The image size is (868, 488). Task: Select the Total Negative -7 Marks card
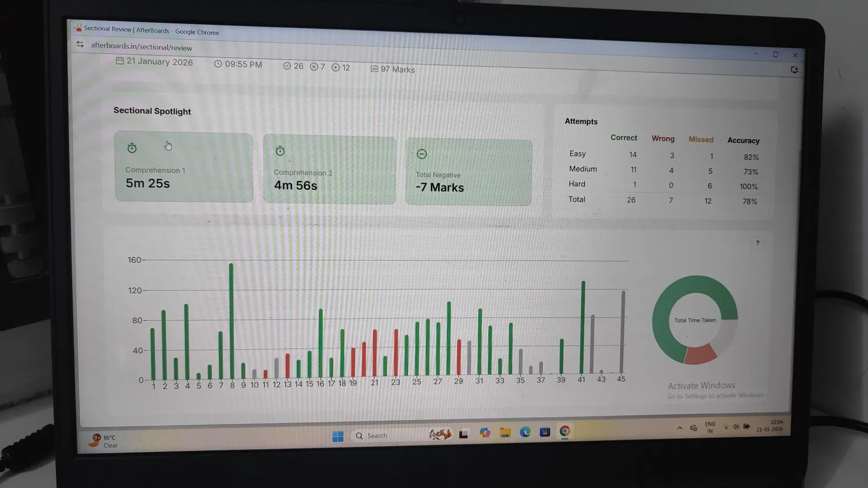(x=469, y=173)
